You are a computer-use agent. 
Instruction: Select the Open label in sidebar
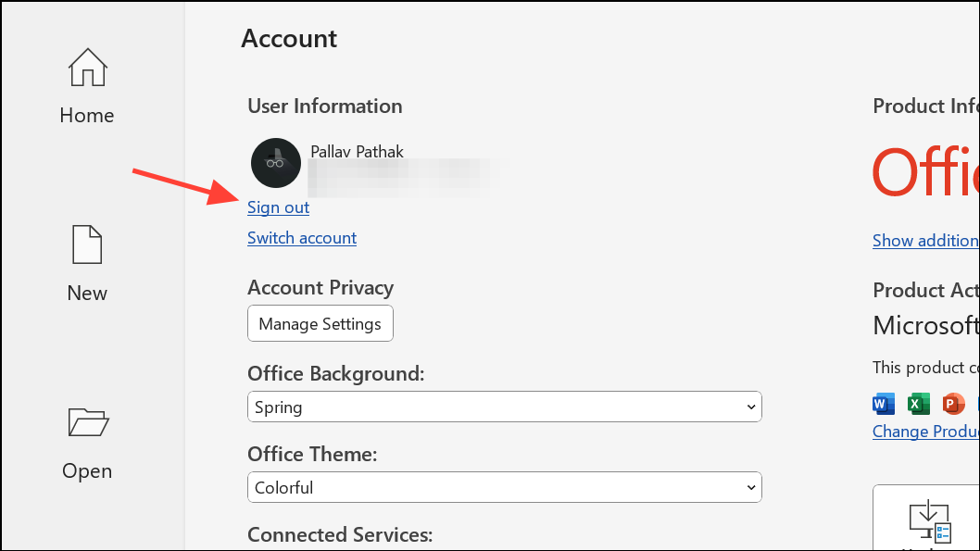coord(87,471)
